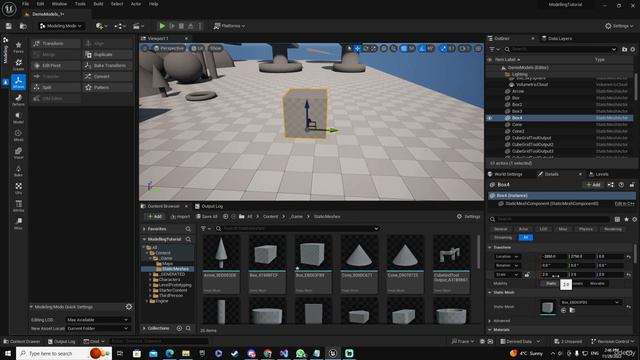This screenshot has height=360, width=640.
Task: Open the Perspective view dropdown
Action: [x=169, y=48]
